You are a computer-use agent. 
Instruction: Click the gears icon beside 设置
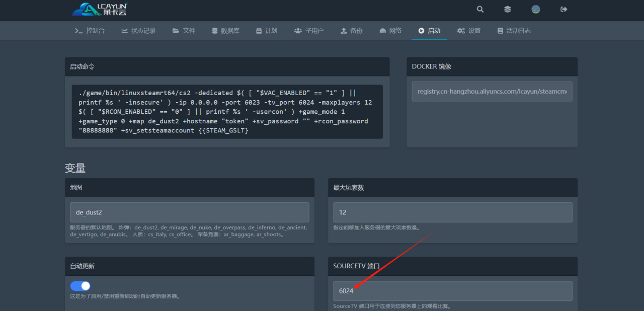click(x=461, y=31)
